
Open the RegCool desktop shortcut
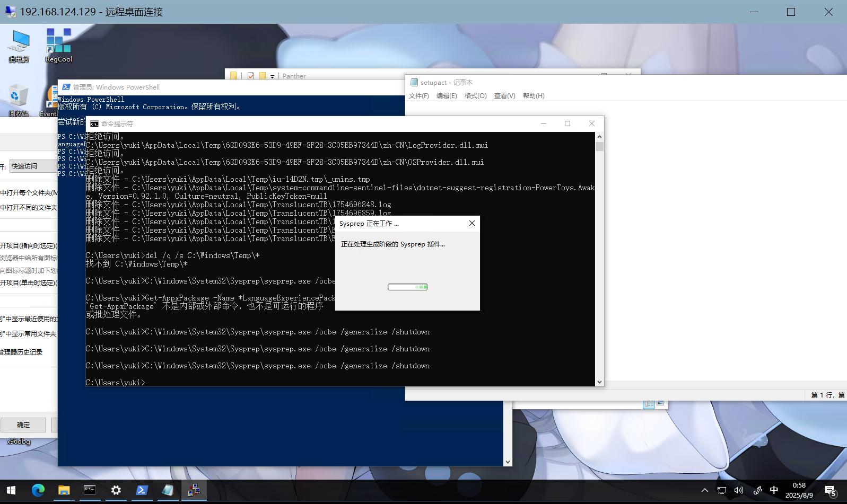pos(58,45)
